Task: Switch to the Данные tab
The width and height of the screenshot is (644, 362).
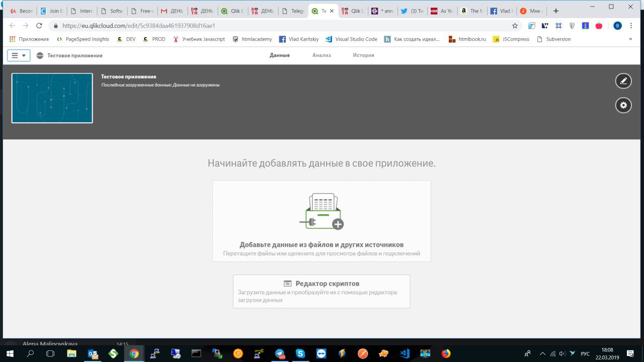Action: pyautogui.click(x=279, y=55)
